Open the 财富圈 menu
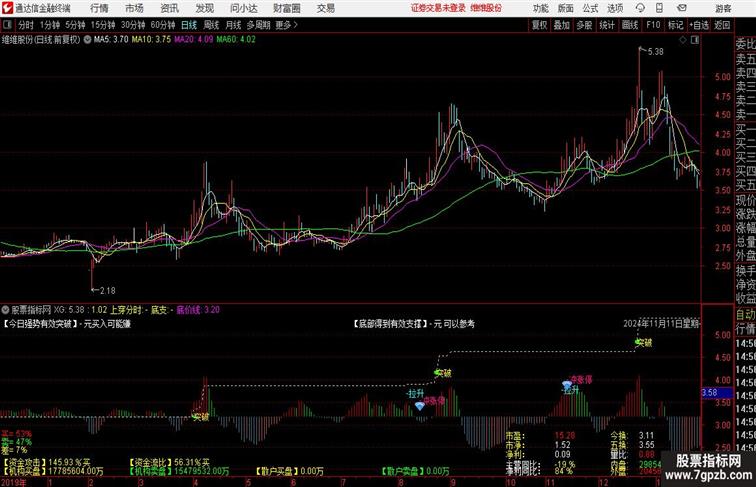The image size is (756, 487). 287,8
